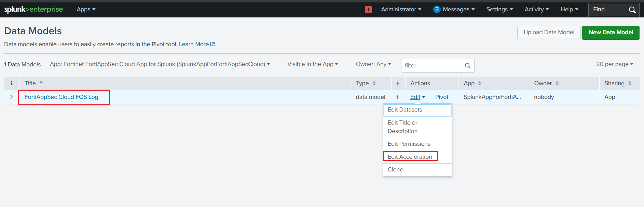Expand the FortiAppSec Cloud FOS Log row

(12, 97)
